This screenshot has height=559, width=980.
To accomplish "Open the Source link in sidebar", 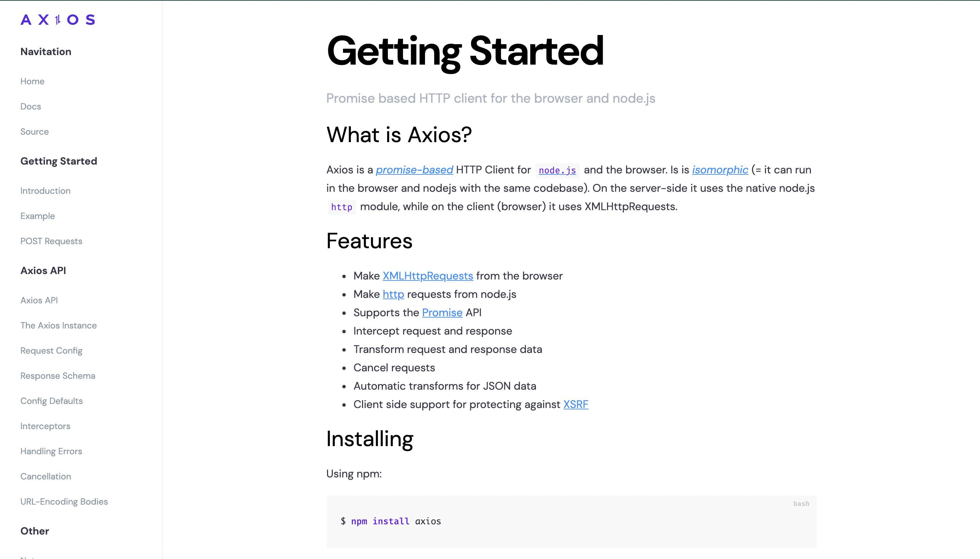I will [x=35, y=132].
